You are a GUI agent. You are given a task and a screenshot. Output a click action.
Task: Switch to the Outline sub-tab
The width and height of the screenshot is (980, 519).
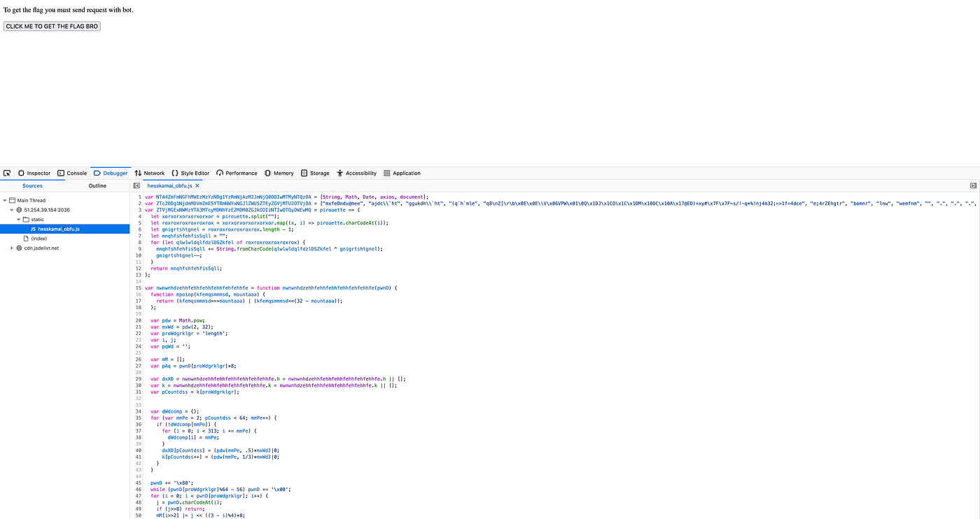point(97,185)
